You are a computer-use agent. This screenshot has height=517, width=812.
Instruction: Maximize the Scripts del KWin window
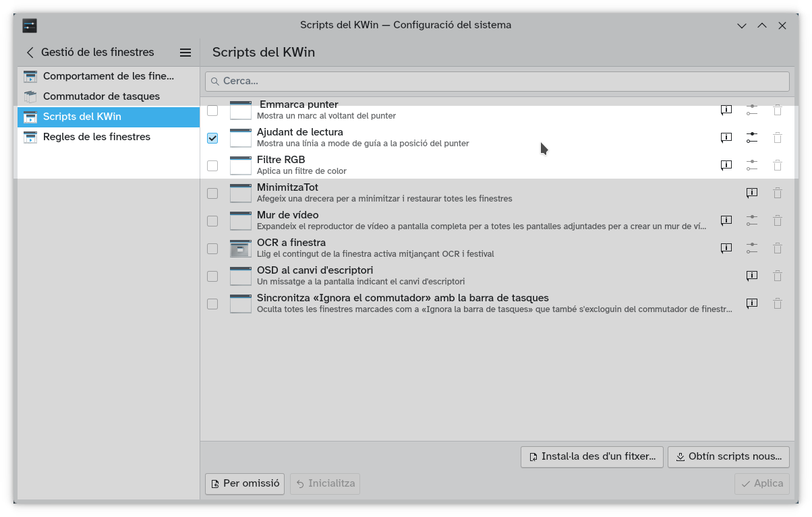762,26
